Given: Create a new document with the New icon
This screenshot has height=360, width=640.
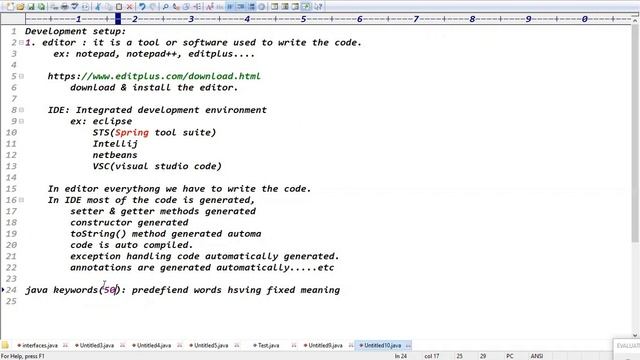Looking at the screenshot, I should [10, 7].
